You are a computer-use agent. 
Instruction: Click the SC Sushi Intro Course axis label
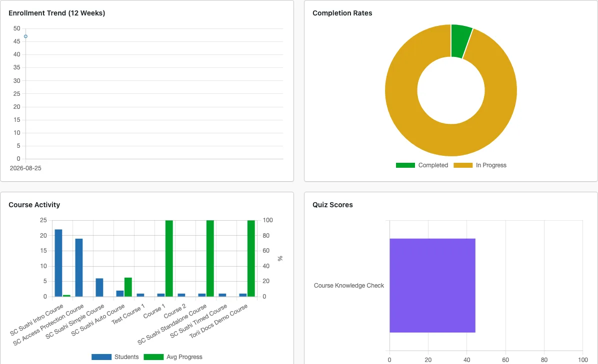tap(37, 320)
